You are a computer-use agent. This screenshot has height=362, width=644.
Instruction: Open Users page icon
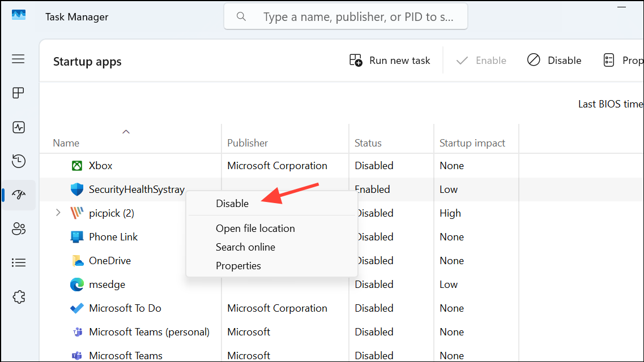[19, 229]
